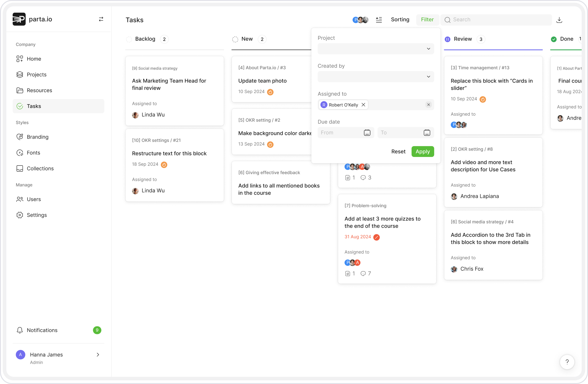
Task: Open the list view layout icon
Action: (379, 20)
